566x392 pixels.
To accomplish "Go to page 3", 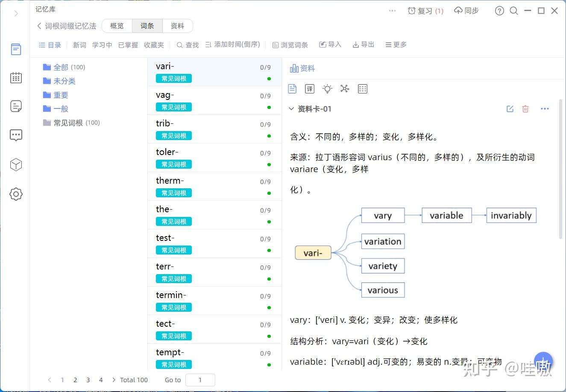I will [88, 380].
